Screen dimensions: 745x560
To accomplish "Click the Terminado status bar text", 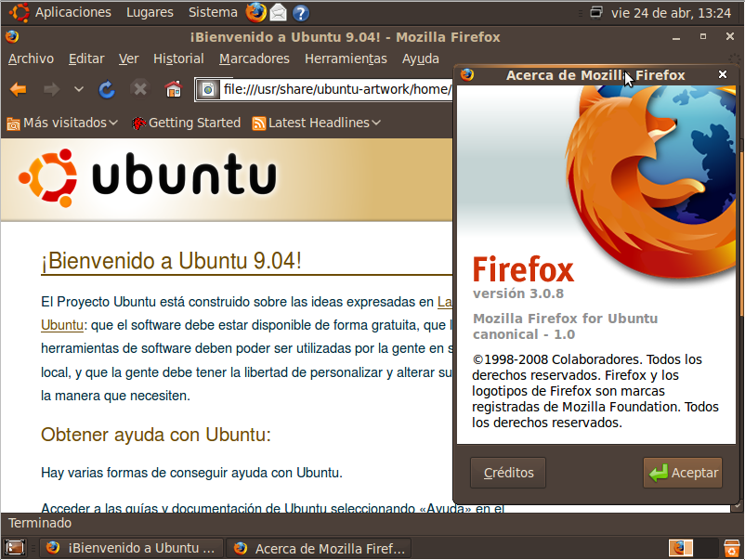I will pyautogui.click(x=40, y=523).
